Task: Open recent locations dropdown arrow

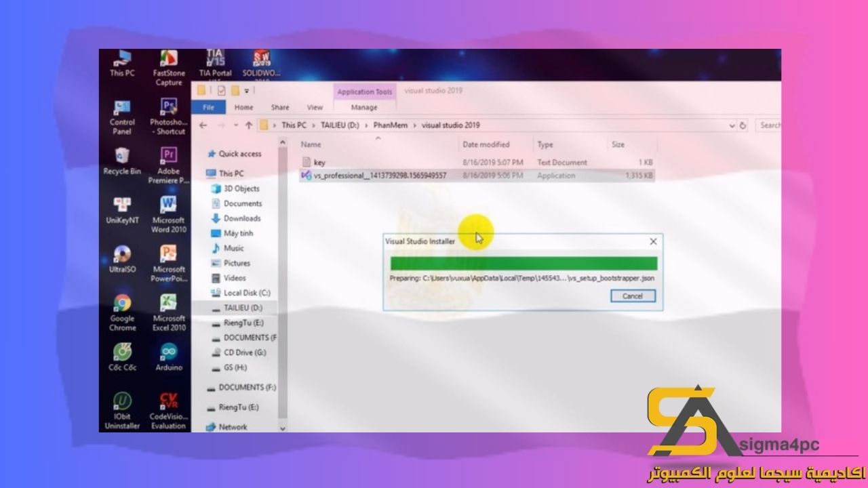Action: click(235, 125)
